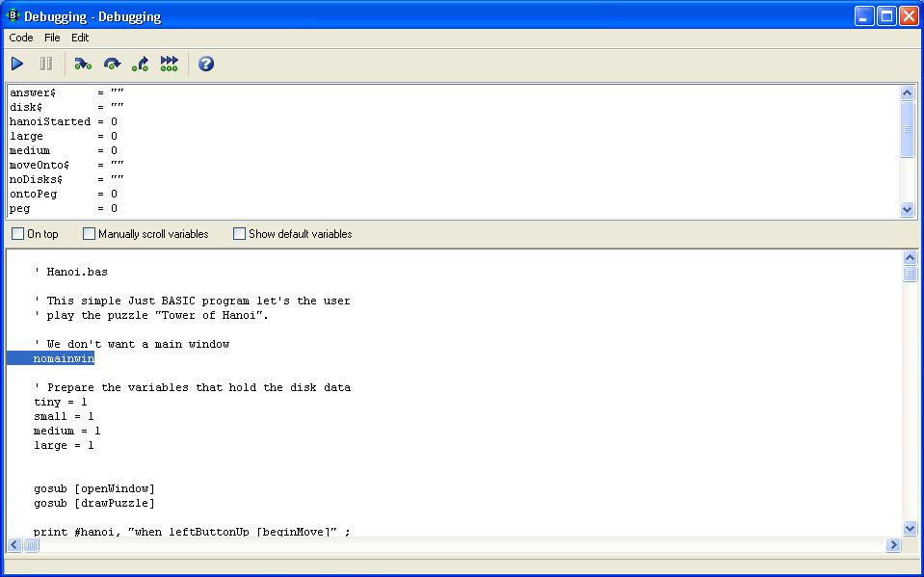Click the variables pane scrollbar thumb

pos(907,129)
